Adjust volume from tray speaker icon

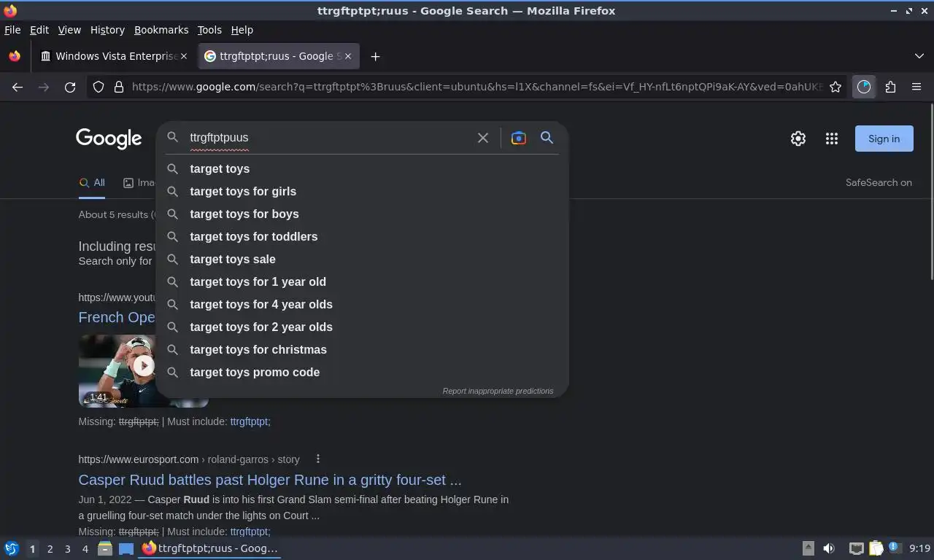tap(829, 548)
